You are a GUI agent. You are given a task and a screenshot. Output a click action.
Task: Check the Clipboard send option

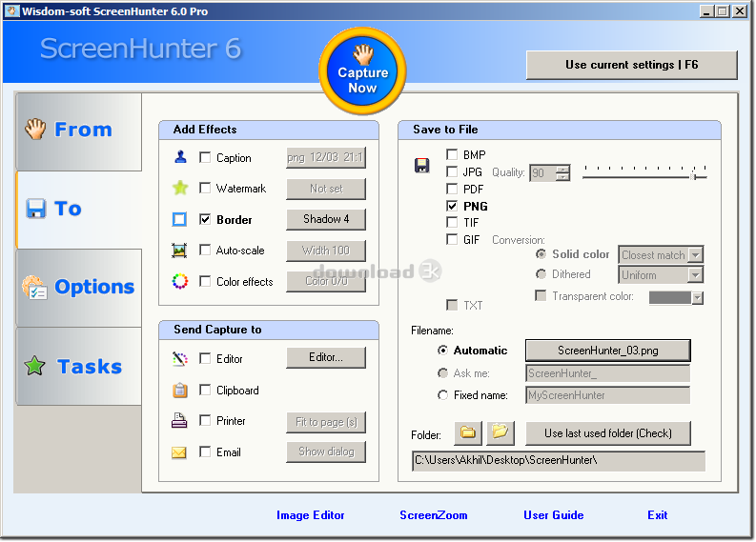pyautogui.click(x=205, y=390)
